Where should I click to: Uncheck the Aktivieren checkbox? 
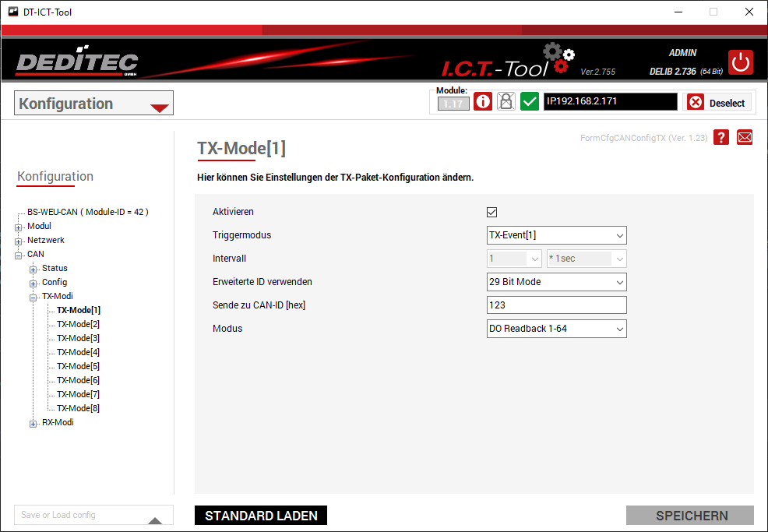click(491, 212)
